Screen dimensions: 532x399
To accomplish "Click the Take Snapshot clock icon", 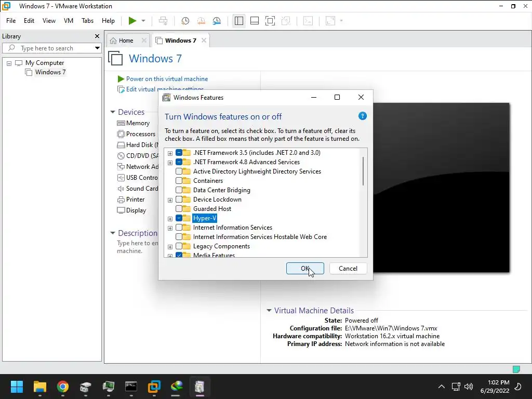I will click(x=185, y=21).
